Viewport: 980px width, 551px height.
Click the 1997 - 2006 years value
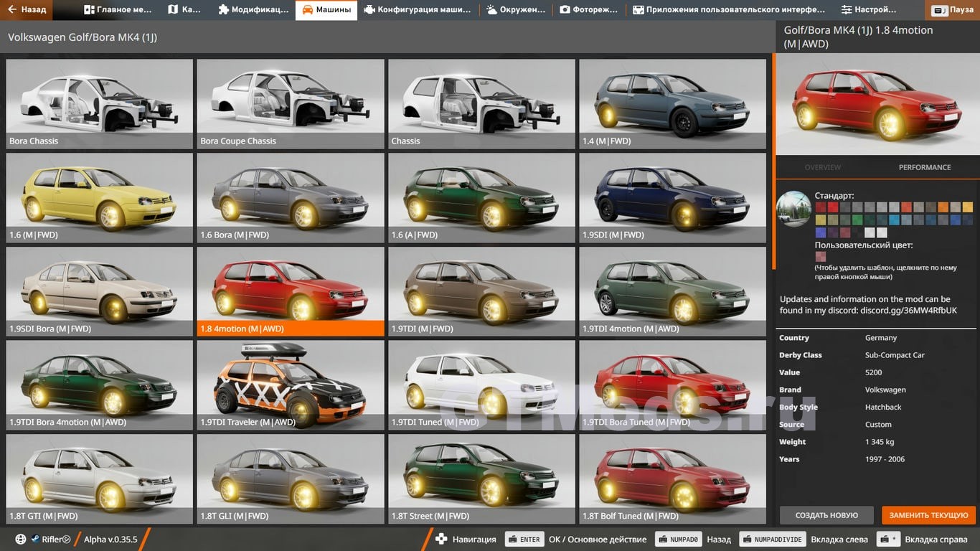(x=884, y=459)
